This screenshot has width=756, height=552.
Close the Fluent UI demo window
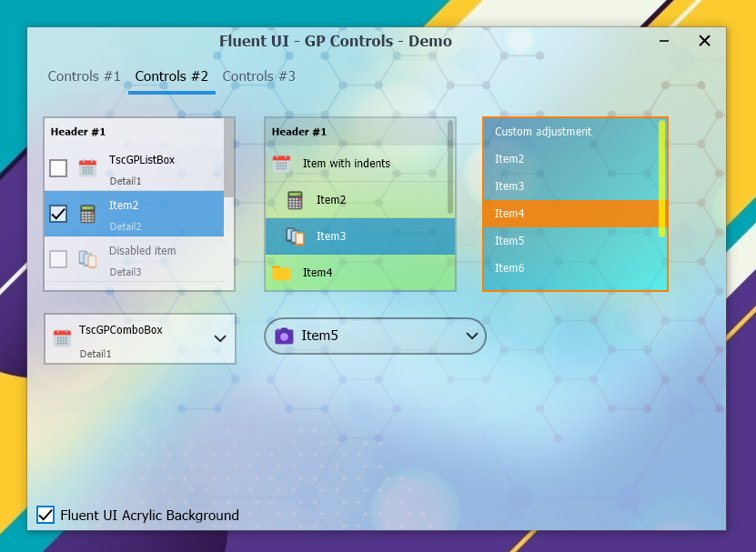(x=704, y=41)
